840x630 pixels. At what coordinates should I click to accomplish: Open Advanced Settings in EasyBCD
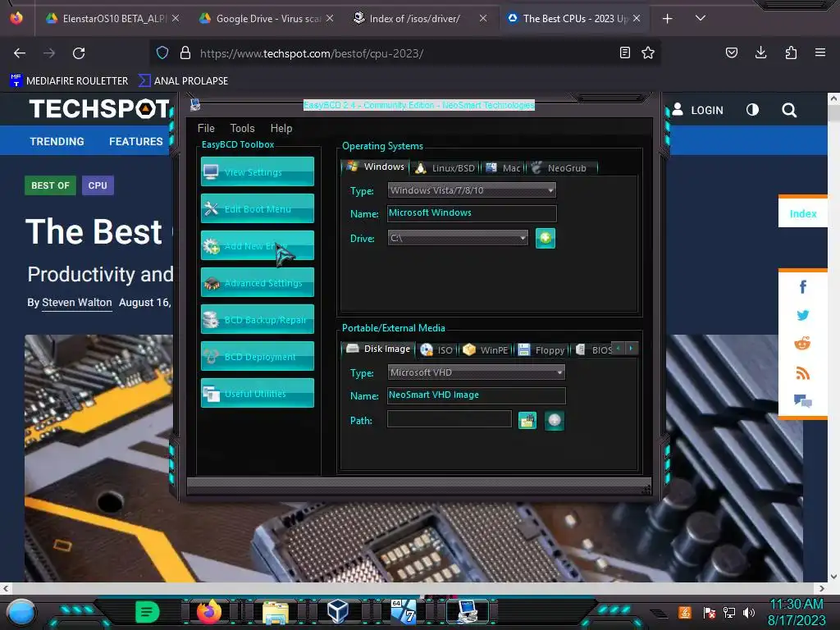257,282
